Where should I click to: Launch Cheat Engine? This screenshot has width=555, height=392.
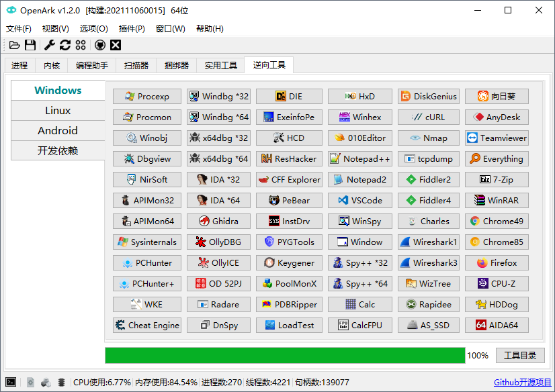147,325
